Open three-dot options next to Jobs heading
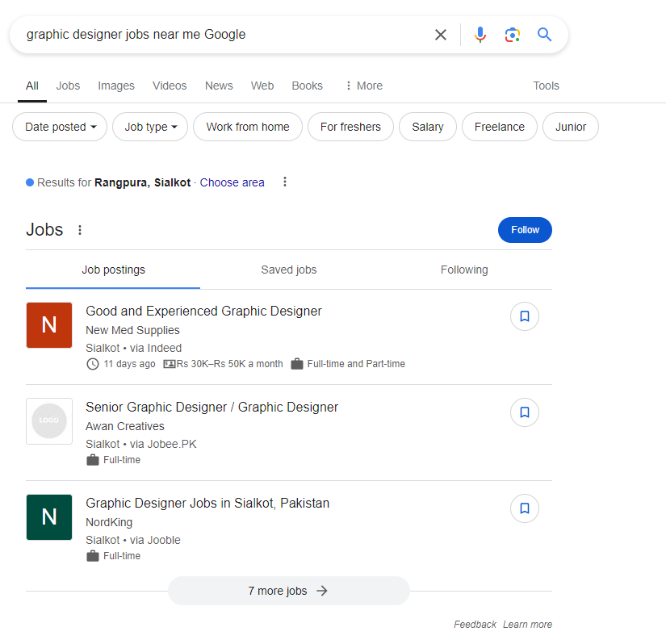666x644 pixels. click(79, 230)
